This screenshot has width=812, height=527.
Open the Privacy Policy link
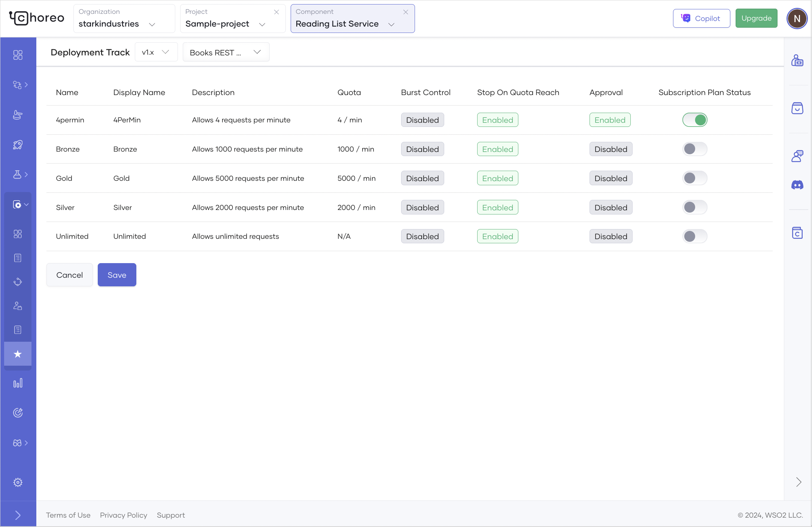[x=124, y=515]
